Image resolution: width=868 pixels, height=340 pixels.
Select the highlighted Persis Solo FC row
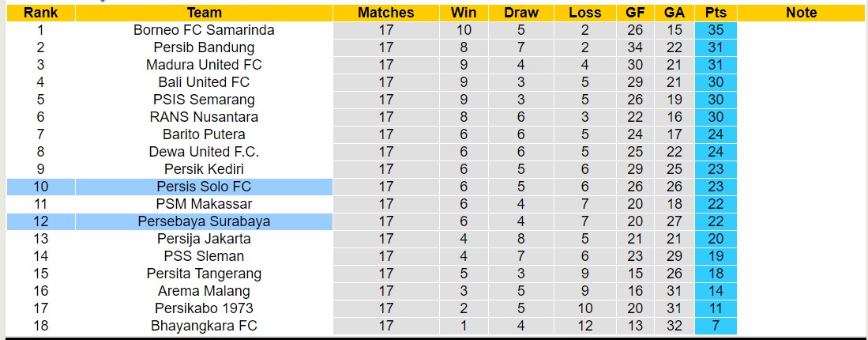click(x=204, y=187)
